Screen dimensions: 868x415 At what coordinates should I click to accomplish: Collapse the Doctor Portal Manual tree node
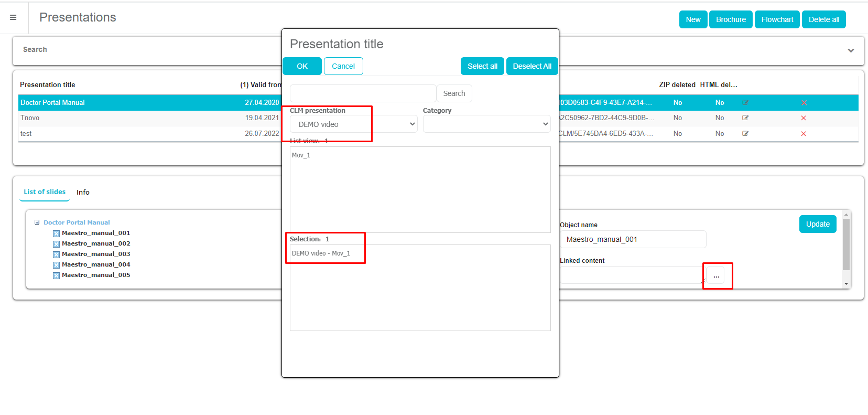[37, 222]
